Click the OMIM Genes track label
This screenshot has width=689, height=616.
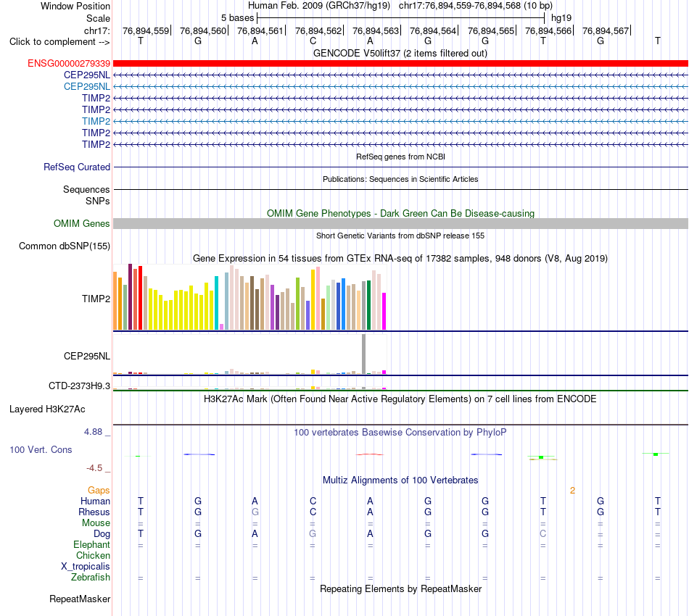[x=81, y=223]
